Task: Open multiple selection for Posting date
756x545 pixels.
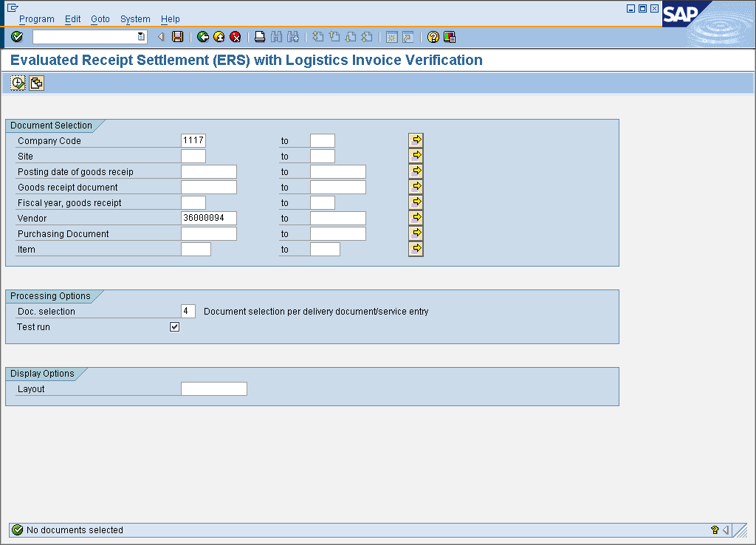Action: pyautogui.click(x=416, y=171)
